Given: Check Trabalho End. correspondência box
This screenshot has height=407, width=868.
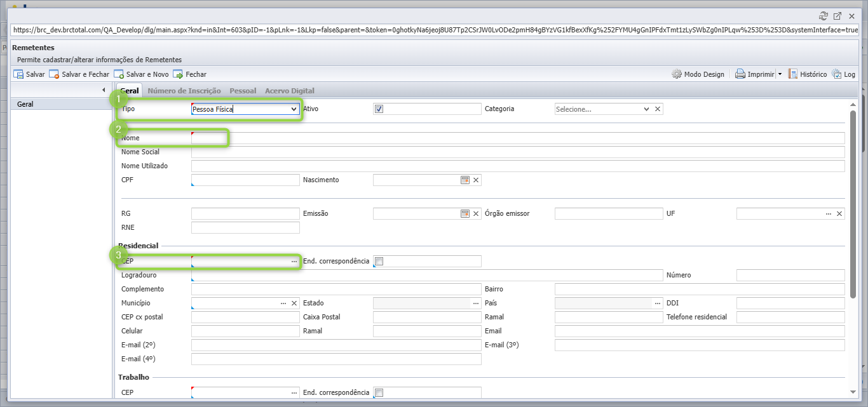Looking at the screenshot, I should pos(379,393).
